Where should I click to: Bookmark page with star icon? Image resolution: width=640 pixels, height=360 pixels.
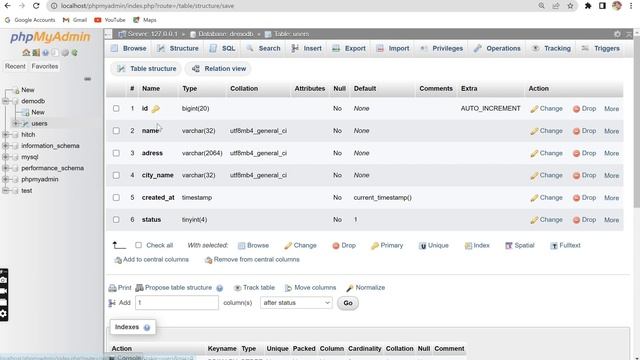pyautogui.click(x=570, y=6)
